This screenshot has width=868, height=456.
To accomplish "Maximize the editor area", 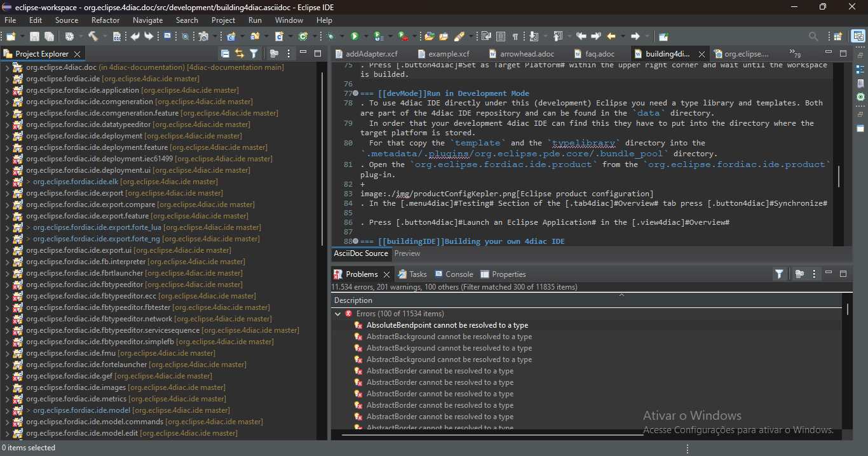I will tap(843, 53).
